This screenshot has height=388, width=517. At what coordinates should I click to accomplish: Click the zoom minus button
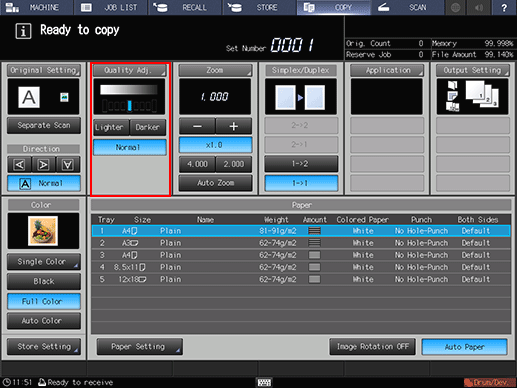(x=197, y=126)
